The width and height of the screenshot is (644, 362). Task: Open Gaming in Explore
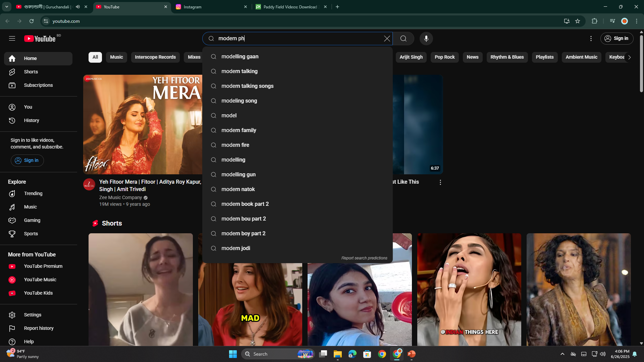point(38,220)
